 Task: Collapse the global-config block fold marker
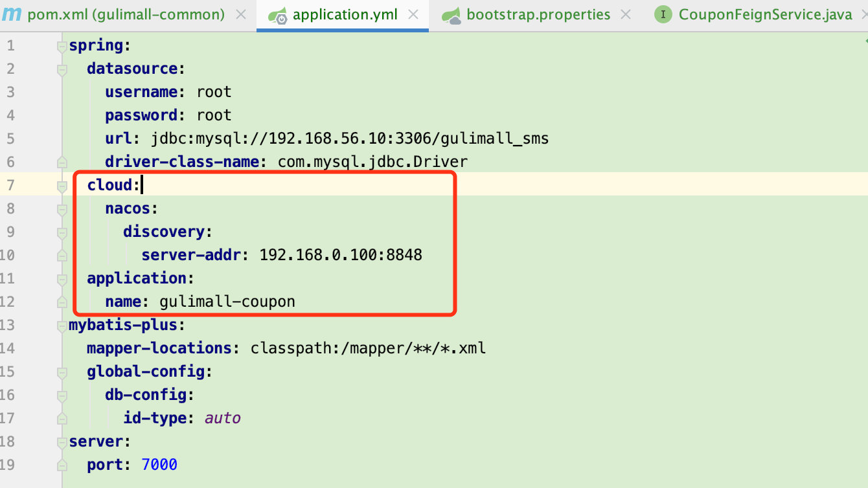pos(62,372)
